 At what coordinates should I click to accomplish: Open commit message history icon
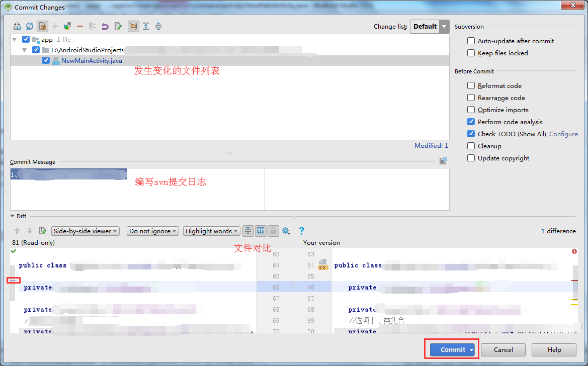(x=443, y=161)
